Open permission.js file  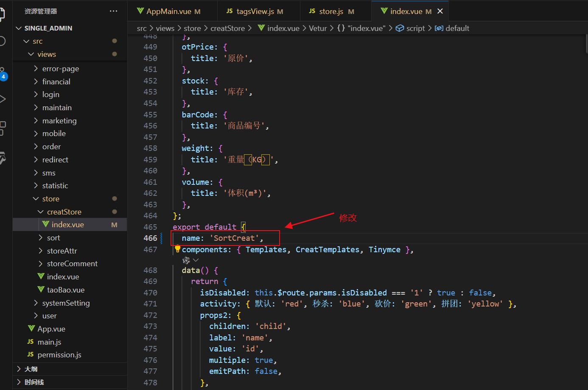point(70,354)
